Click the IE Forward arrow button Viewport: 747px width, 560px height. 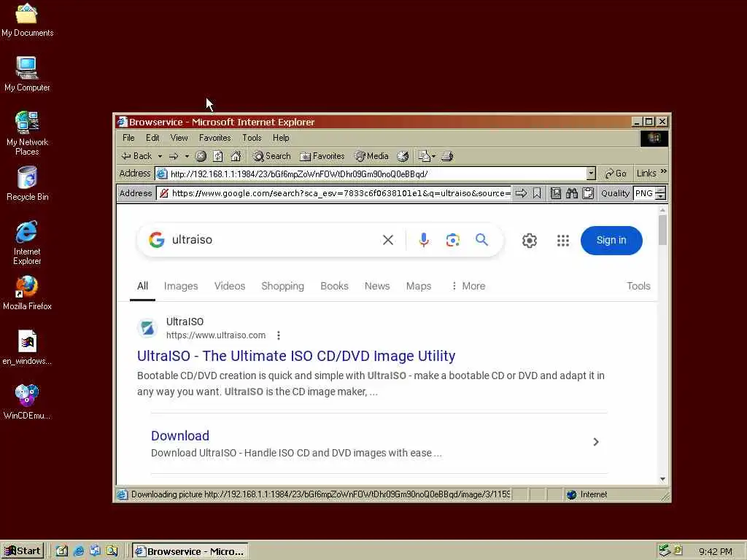point(174,156)
